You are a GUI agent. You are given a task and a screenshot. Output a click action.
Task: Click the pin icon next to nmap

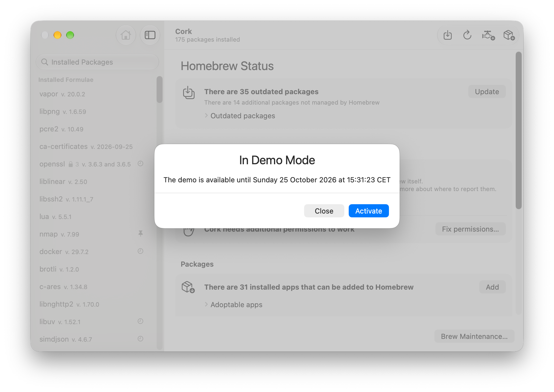140,234
